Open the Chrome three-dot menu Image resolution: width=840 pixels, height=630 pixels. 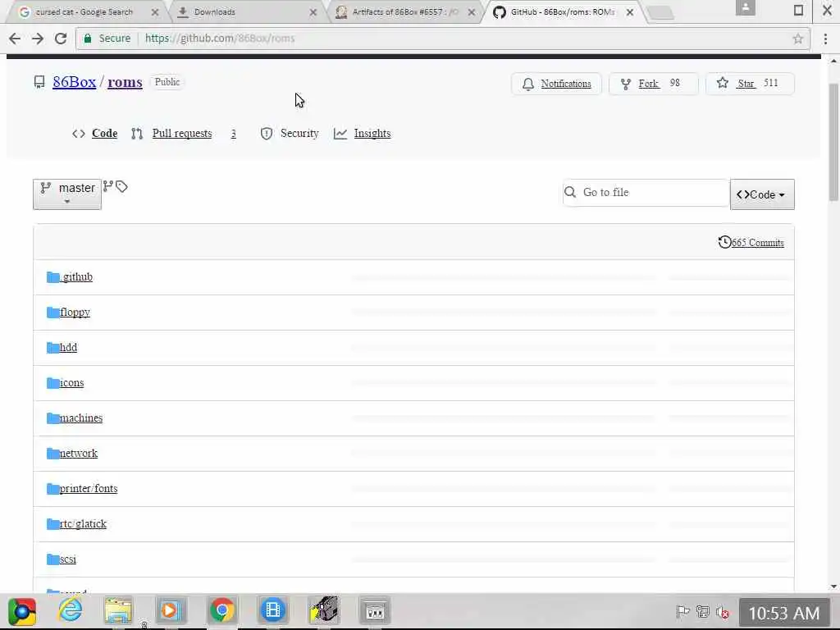pos(825,39)
